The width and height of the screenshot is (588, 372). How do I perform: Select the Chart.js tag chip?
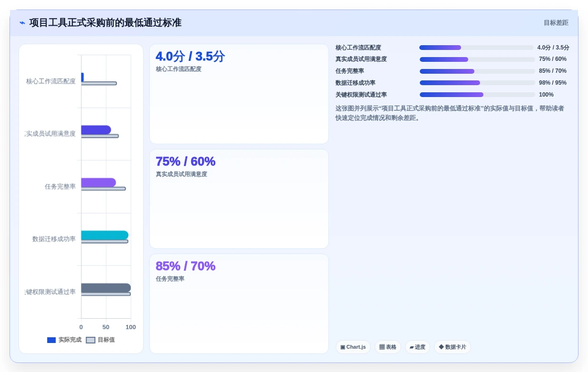(353, 347)
